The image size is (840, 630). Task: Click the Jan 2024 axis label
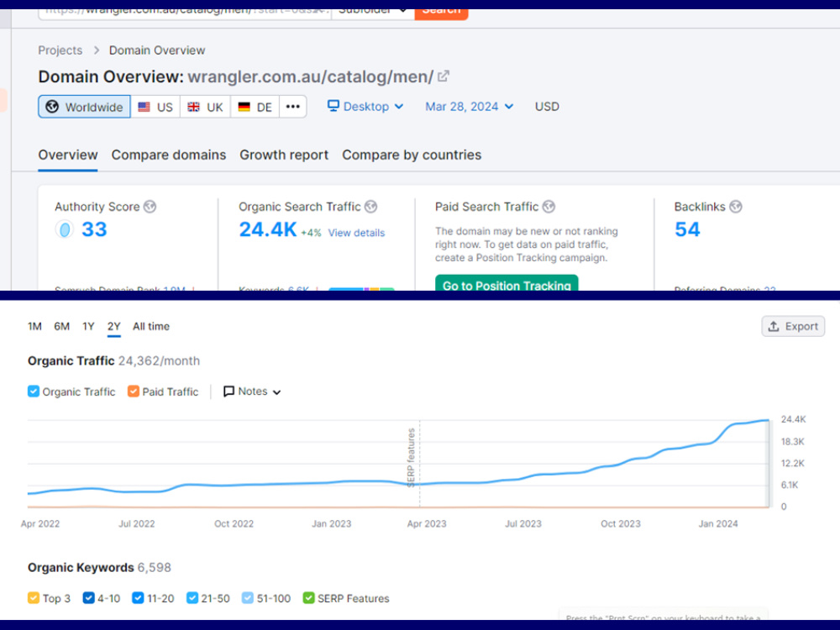[x=718, y=523]
